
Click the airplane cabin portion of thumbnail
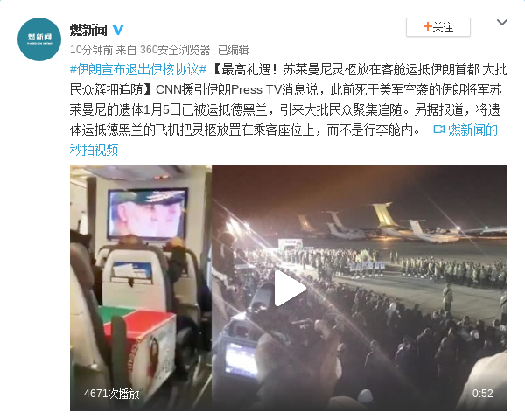click(x=141, y=287)
